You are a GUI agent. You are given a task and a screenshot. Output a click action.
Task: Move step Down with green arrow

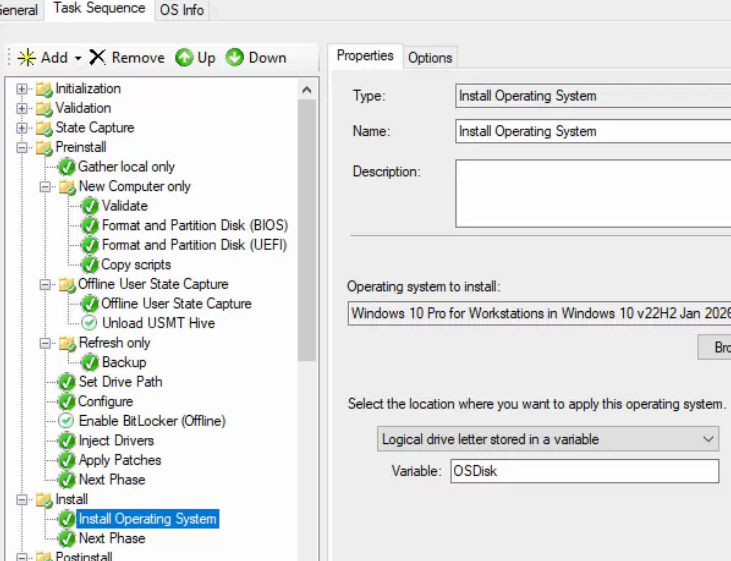click(x=234, y=57)
